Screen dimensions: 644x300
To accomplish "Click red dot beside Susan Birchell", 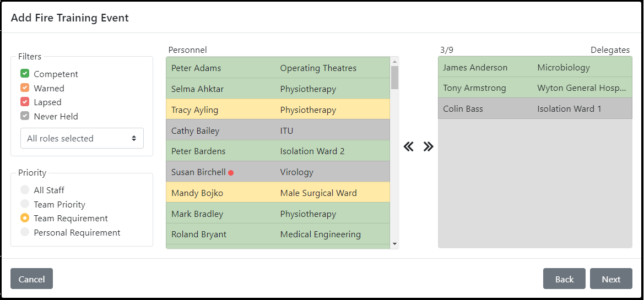I will point(231,173).
